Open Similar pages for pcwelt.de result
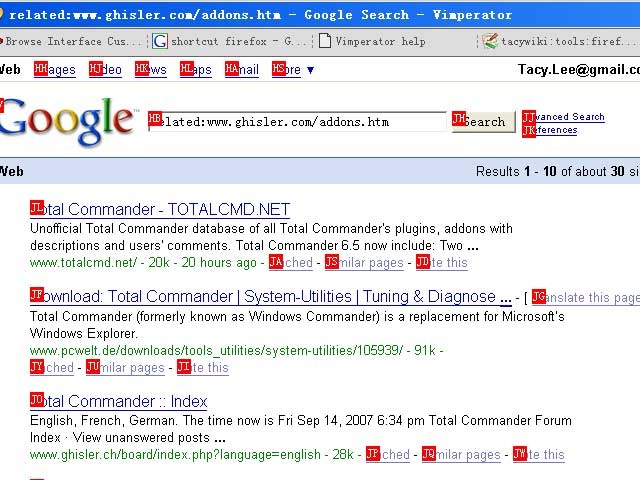This screenshot has width=640, height=480. [x=125, y=367]
